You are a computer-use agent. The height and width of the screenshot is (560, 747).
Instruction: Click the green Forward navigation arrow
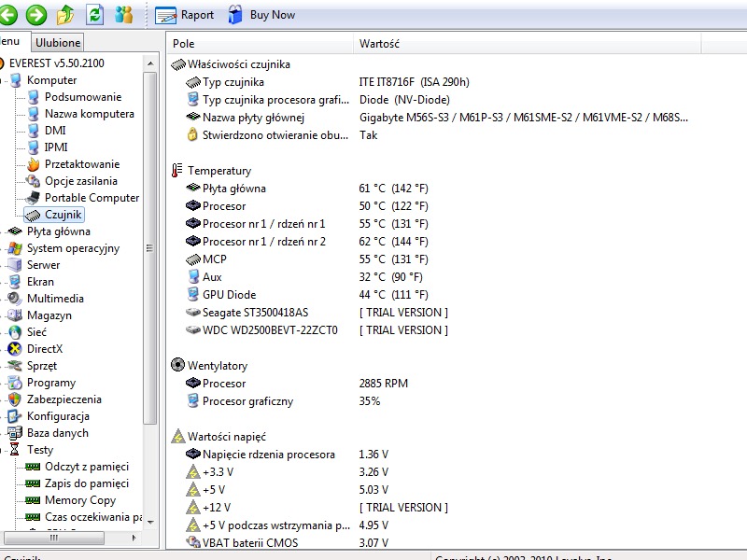[36, 14]
